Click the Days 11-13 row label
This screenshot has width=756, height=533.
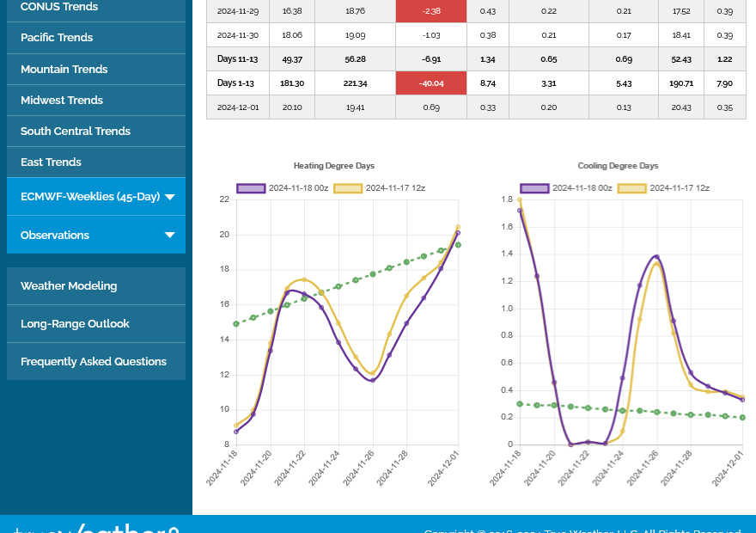coord(238,59)
